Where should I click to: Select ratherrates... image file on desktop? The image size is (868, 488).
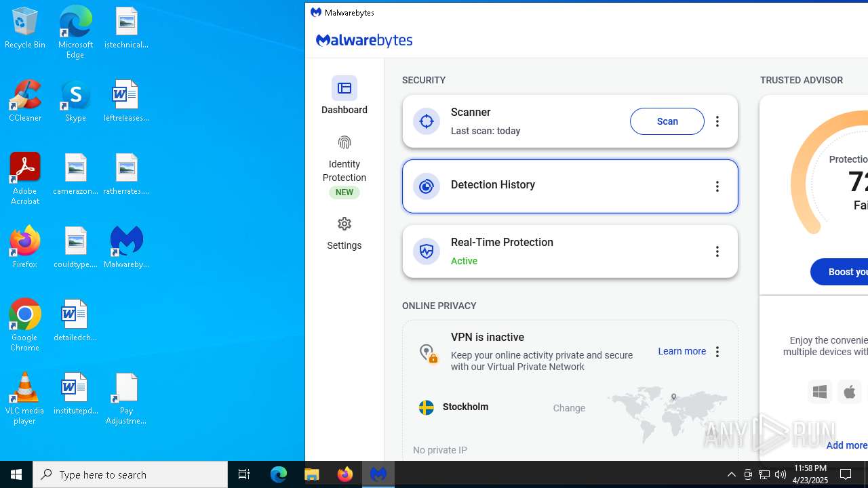(126, 174)
